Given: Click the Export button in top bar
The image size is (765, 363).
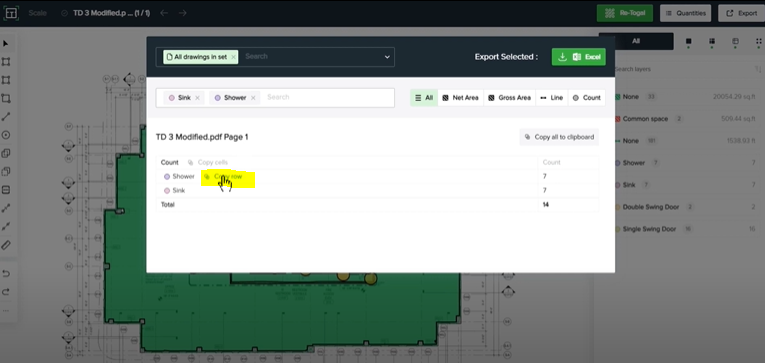Looking at the screenshot, I should [x=742, y=13].
